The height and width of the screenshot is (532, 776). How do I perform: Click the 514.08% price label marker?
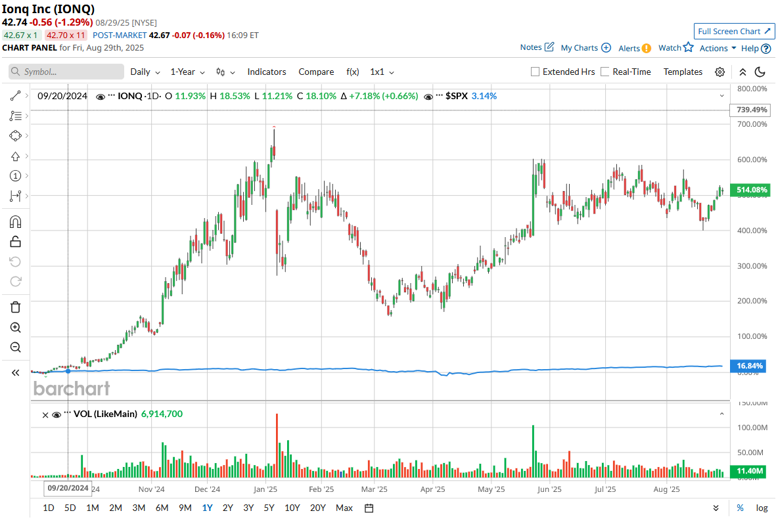coord(749,190)
